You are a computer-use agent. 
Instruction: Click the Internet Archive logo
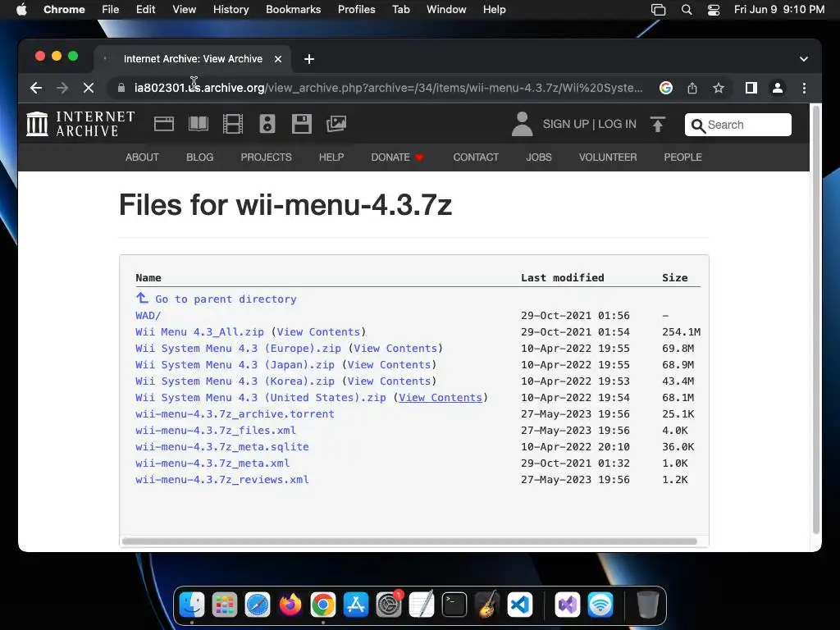click(80, 124)
